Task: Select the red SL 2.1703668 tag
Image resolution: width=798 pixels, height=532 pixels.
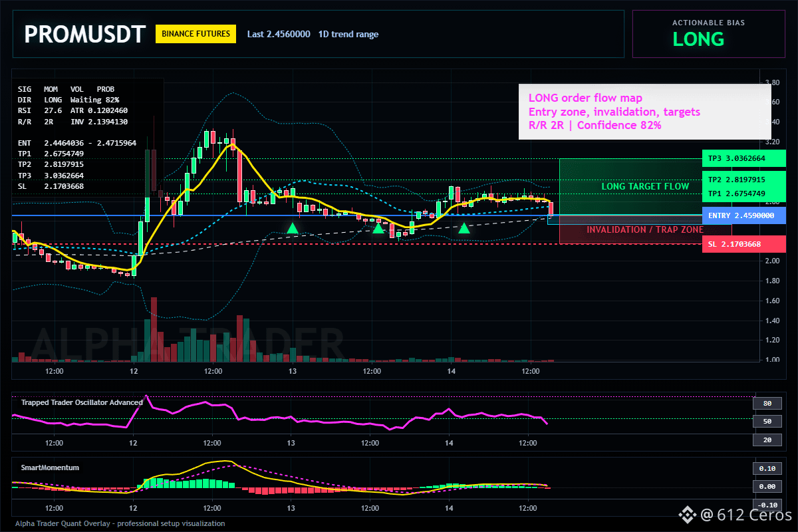Action: pos(744,244)
